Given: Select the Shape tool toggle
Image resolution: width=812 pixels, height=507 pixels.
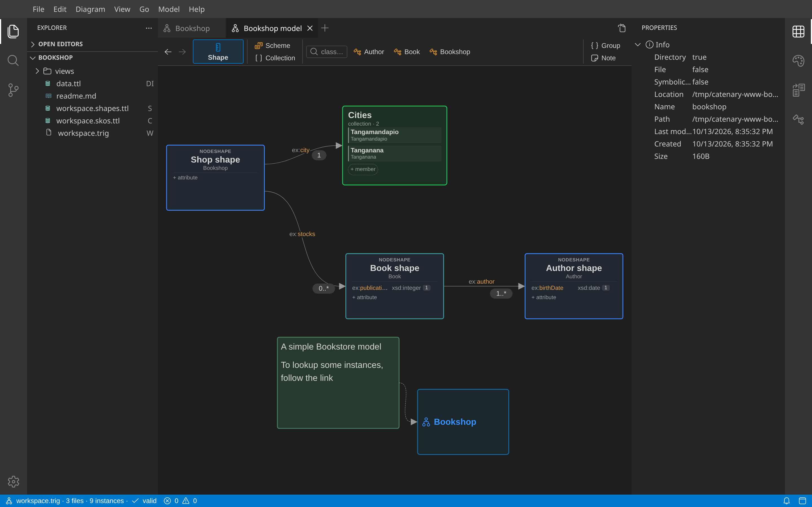Looking at the screenshot, I should click(218, 52).
